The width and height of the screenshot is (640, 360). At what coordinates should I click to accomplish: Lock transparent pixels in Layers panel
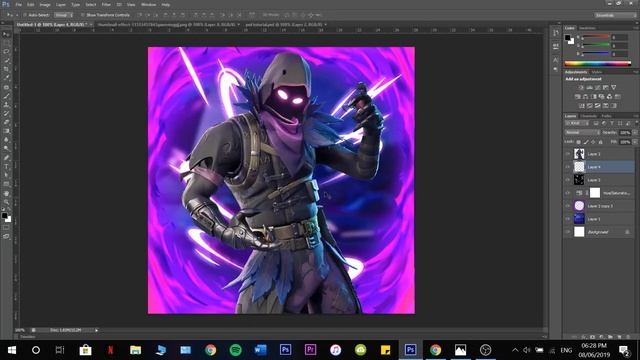578,142
